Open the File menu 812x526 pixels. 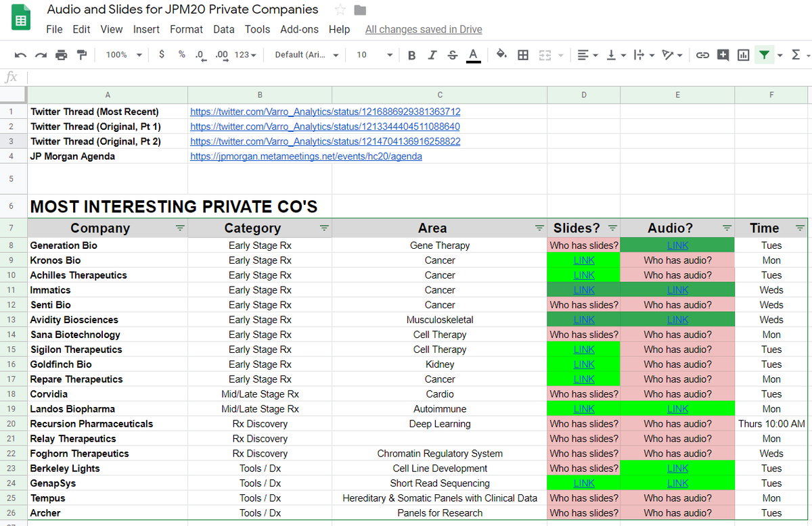tap(54, 29)
